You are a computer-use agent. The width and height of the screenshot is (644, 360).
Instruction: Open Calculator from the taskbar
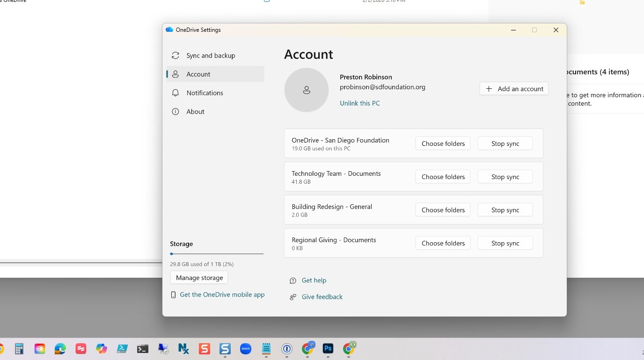click(x=19, y=349)
